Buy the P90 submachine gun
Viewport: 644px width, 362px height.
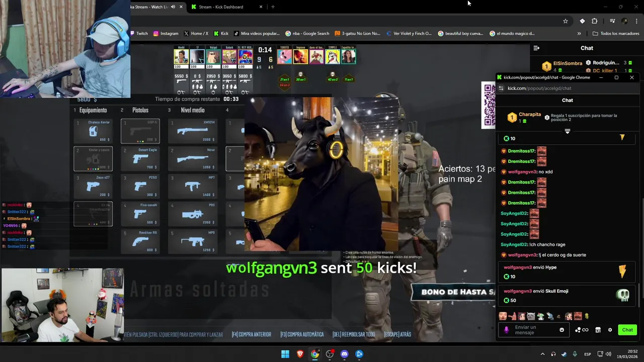point(193,214)
